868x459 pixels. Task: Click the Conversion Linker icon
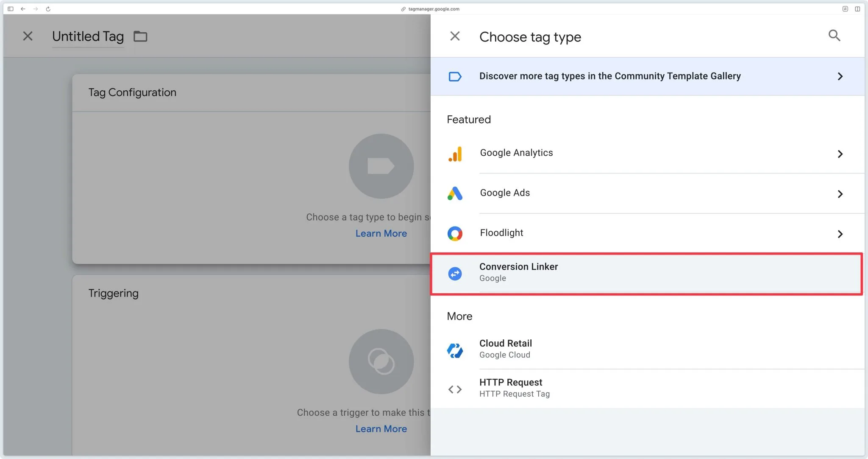[x=455, y=274]
